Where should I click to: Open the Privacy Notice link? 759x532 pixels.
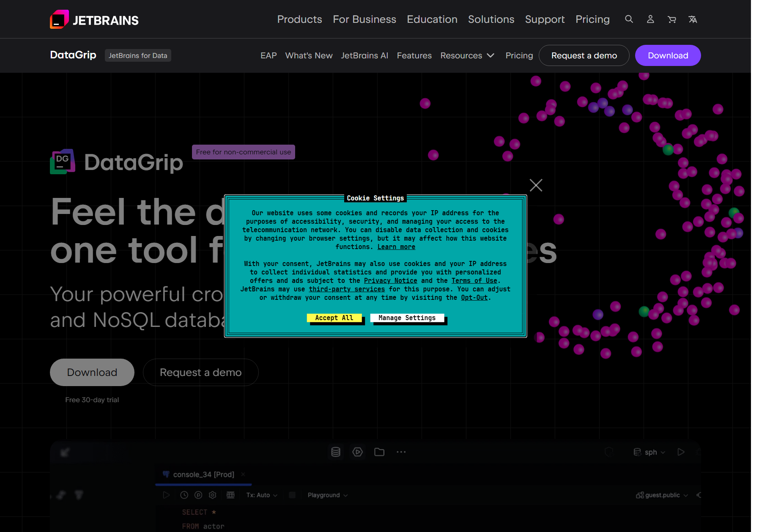390,281
